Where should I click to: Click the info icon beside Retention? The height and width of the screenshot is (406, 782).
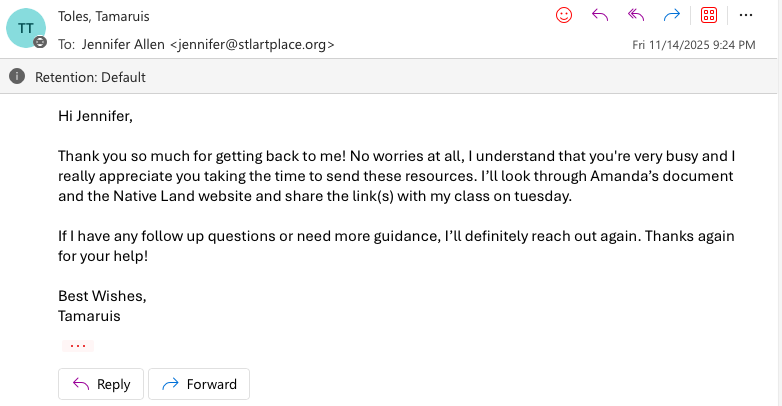coord(18,77)
